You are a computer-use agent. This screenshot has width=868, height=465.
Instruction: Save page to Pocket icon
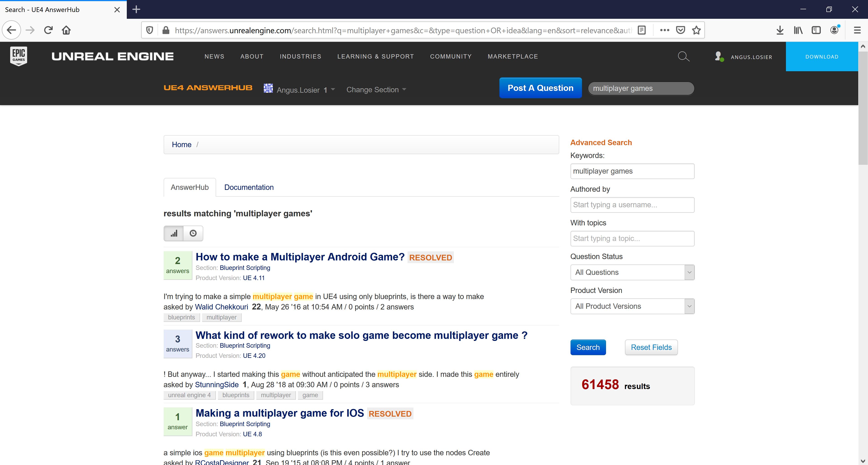pyautogui.click(x=680, y=30)
